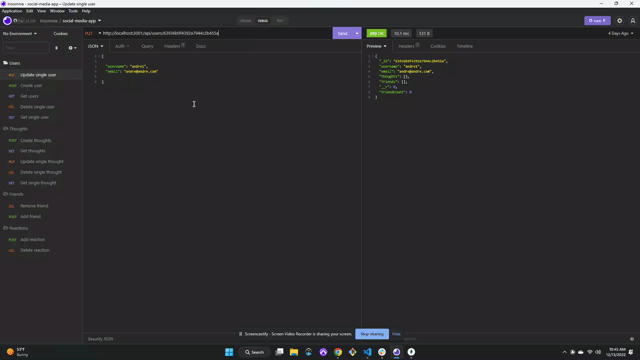The image size is (640, 360).
Task: Select the Remove friend request
Action: (x=41, y=206)
